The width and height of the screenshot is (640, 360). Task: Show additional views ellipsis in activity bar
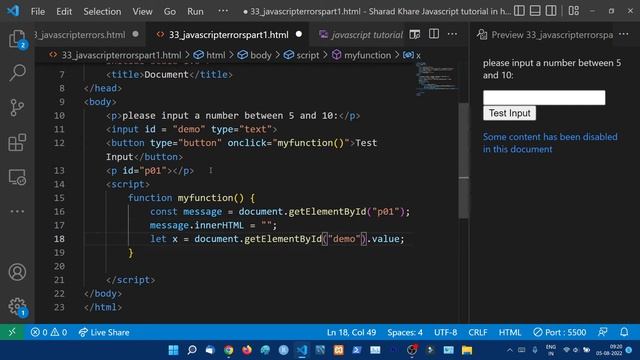pos(17,211)
